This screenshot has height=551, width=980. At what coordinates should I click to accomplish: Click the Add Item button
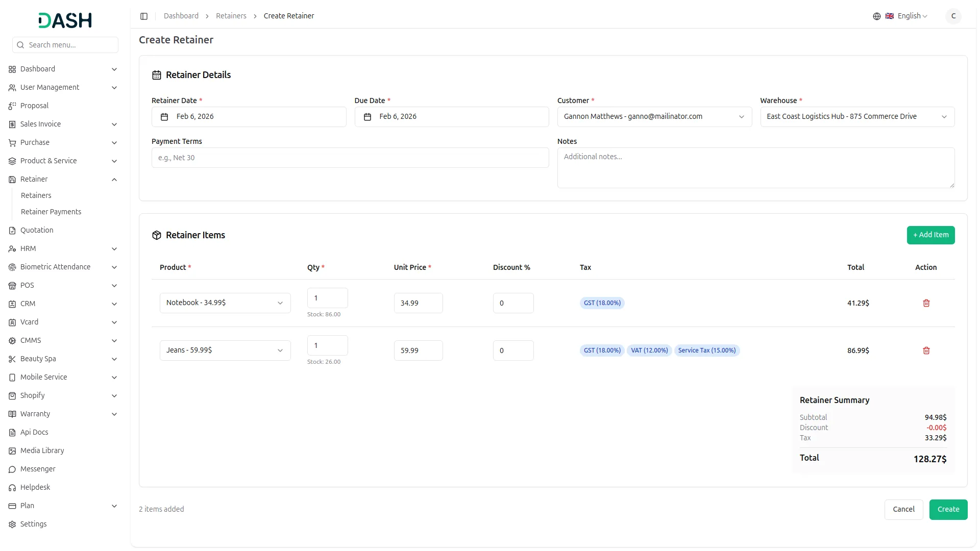[930, 235]
